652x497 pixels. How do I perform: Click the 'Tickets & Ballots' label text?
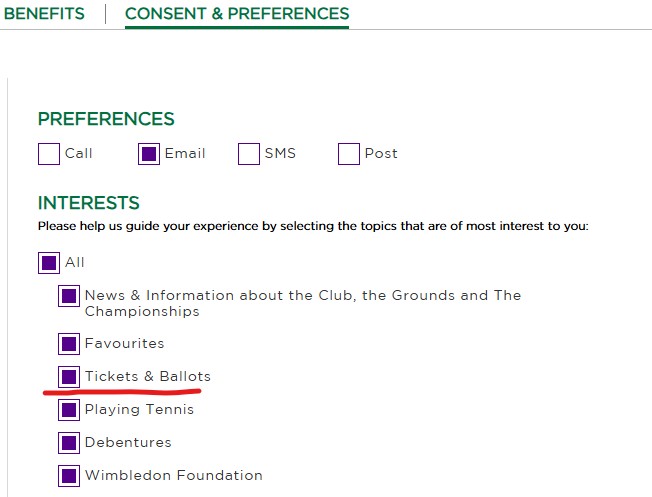click(148, 377)
